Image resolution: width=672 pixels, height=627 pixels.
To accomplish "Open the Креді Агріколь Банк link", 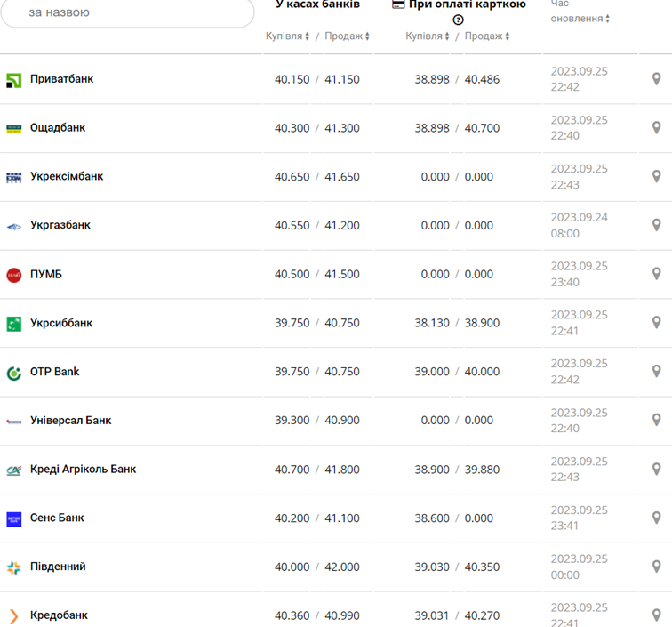I will coord(83,469).
